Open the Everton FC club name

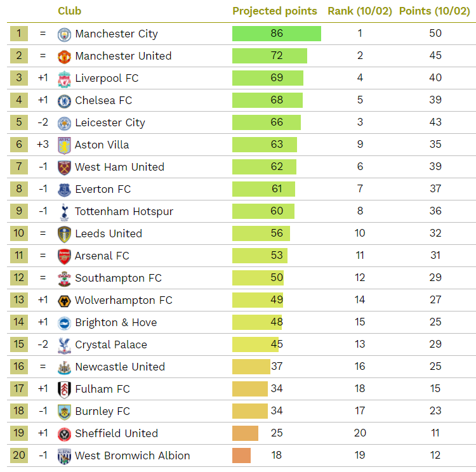[x=103, y=189]
